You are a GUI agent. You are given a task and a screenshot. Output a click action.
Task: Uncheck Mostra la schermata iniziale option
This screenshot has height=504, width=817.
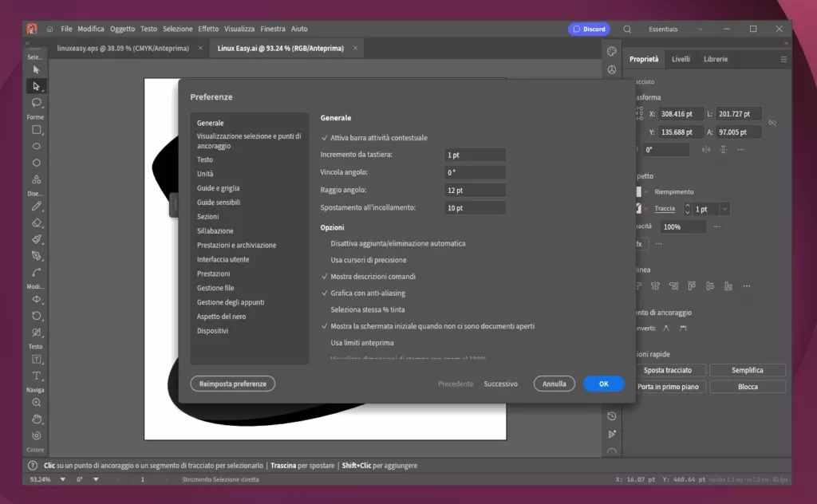[324, 326]
